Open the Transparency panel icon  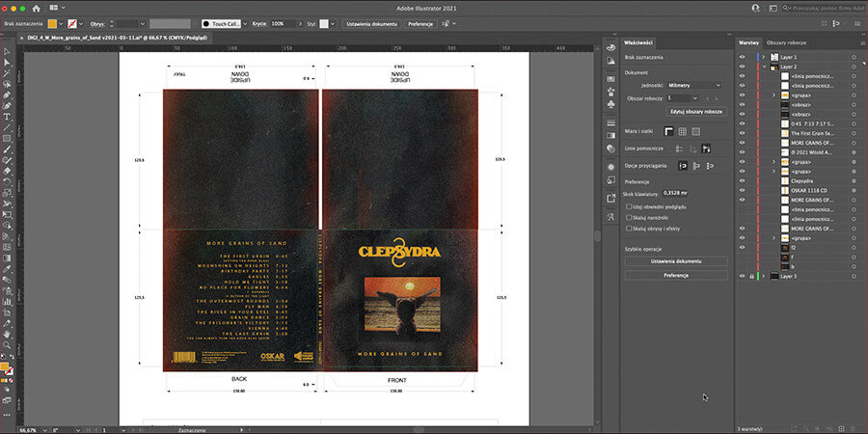tap(610, 149)
